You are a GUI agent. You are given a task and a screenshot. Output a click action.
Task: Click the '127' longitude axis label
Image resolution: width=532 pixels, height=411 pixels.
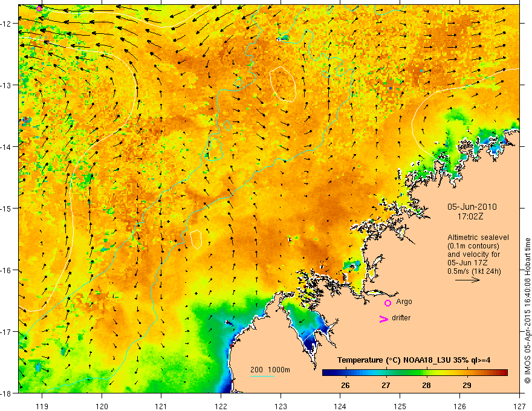click(519, 406)
